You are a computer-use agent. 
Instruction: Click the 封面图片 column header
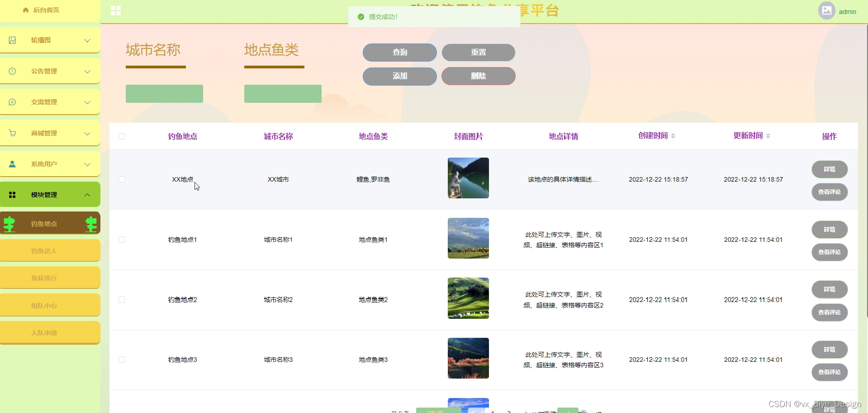[468, 136]
